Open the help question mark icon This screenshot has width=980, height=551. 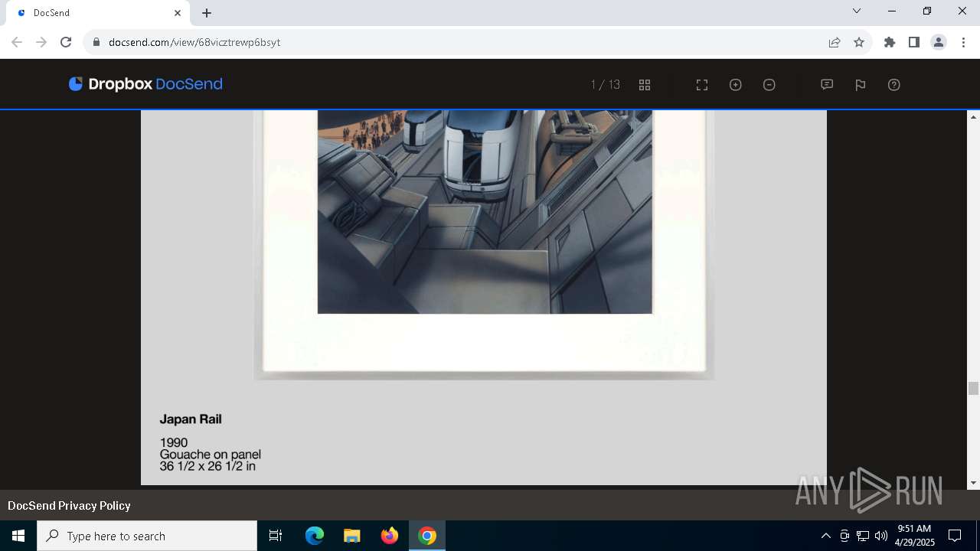click(894, 85)
